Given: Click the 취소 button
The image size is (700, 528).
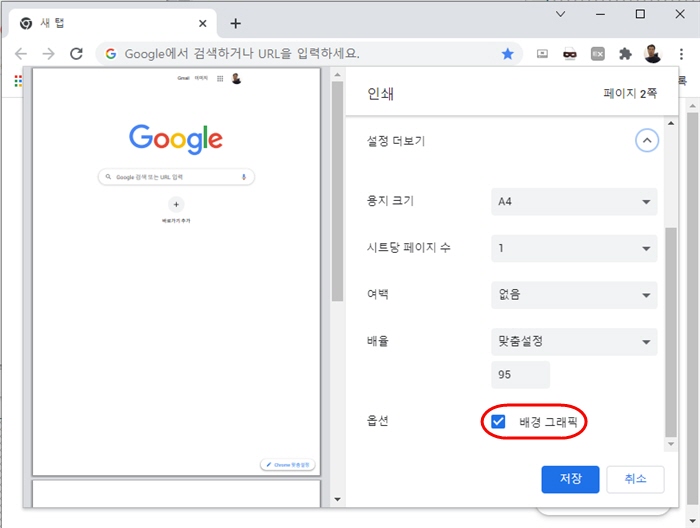Looking at the screenshot, I should [635, 479].
